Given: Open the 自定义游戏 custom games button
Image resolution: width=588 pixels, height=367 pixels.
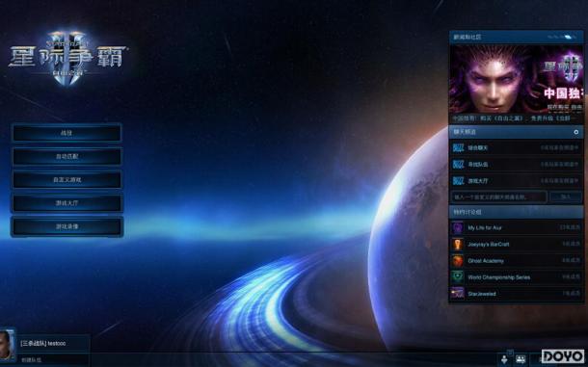Looking at the screenshot, I should [67, 179].
